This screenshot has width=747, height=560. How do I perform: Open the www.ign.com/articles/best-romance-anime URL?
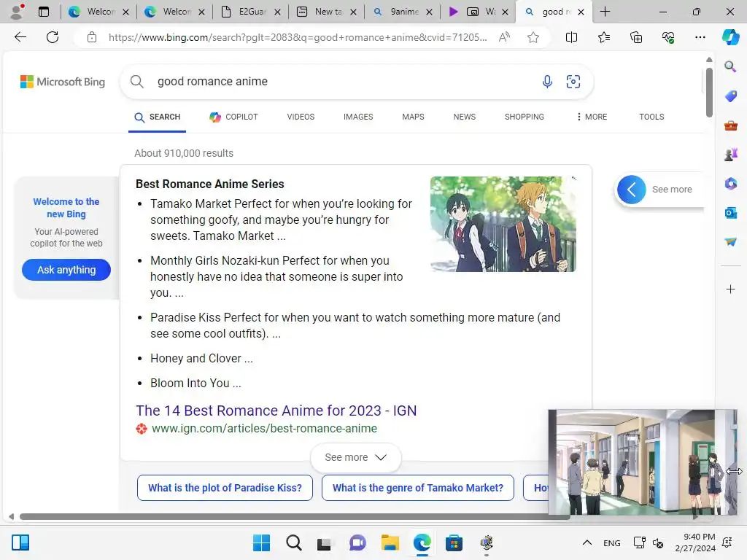click(264, 428)
